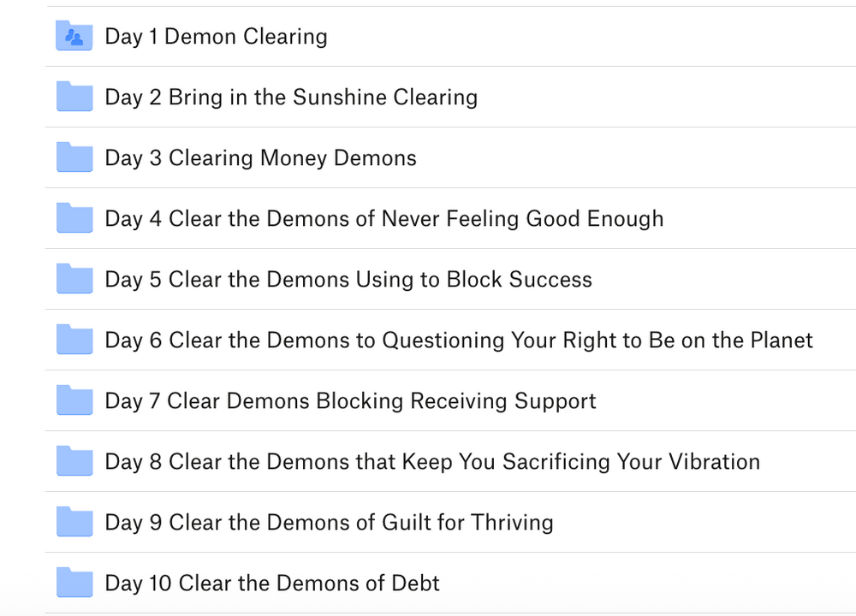Viewport: 856px width, 616px height.
Task: Open Day 1 Demon Clearing link
Action: pyautogui.click(x=217, y=37)
